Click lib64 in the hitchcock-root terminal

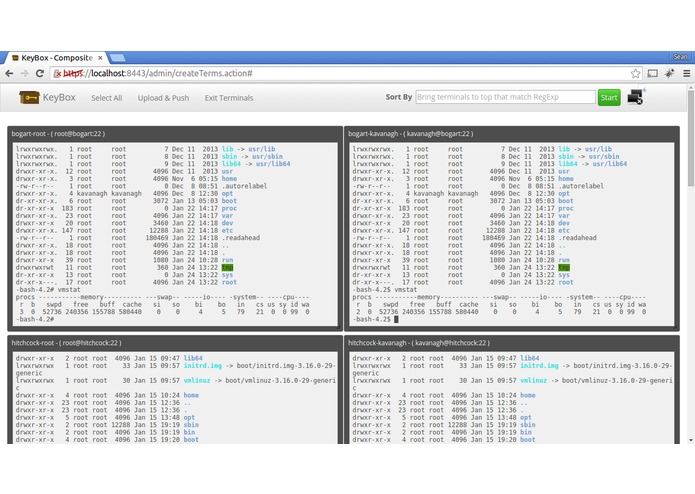click(x=193, y=358)
